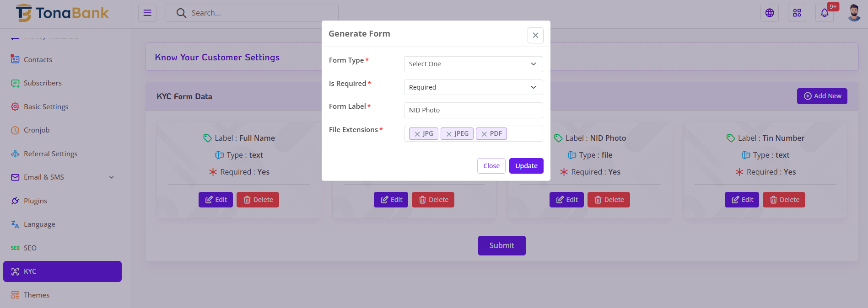Remove the JPG extension tag

[x=417, y=134]
